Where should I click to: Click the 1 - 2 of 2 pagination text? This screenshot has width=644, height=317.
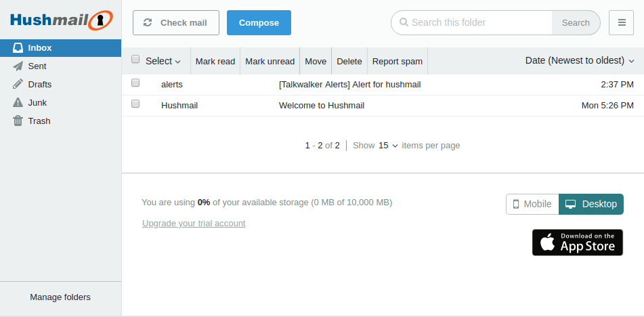pos(322,146)
